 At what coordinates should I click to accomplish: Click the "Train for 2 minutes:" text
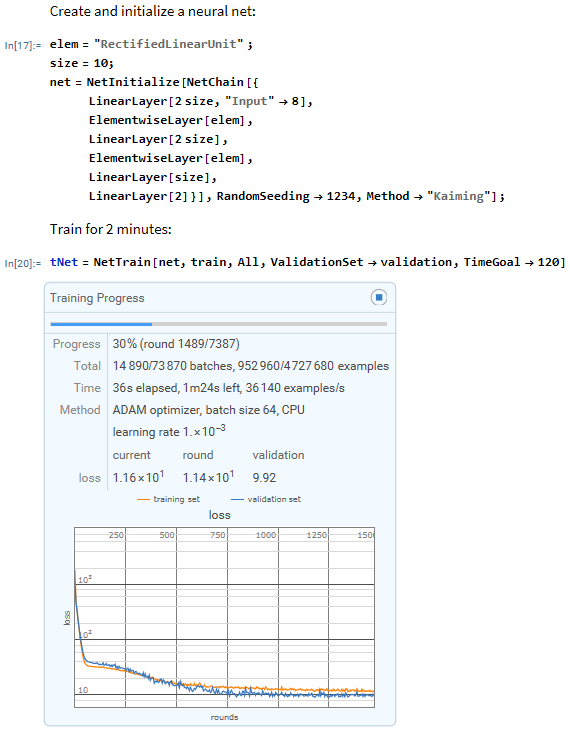click(111, 229)
